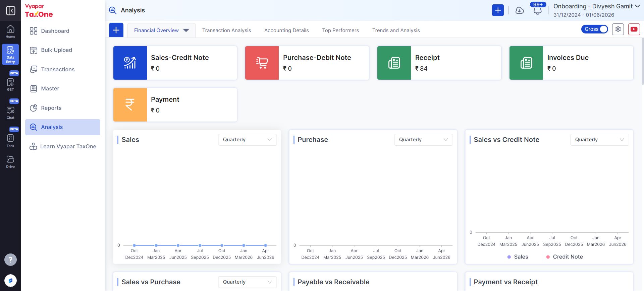Click the date range 31/12/2024 - 01/06/2026
Viewport: 644px width, 291px height.
click(584, 15)
